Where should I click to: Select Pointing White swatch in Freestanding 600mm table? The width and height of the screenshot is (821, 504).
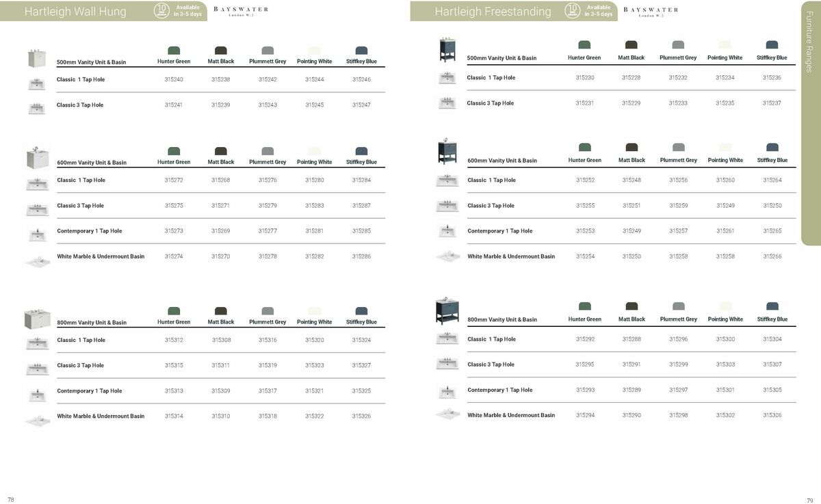[x=725, y=147]
